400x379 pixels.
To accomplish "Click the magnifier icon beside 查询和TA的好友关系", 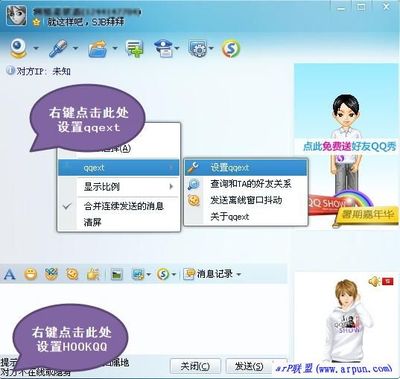I will coord(193,184).
